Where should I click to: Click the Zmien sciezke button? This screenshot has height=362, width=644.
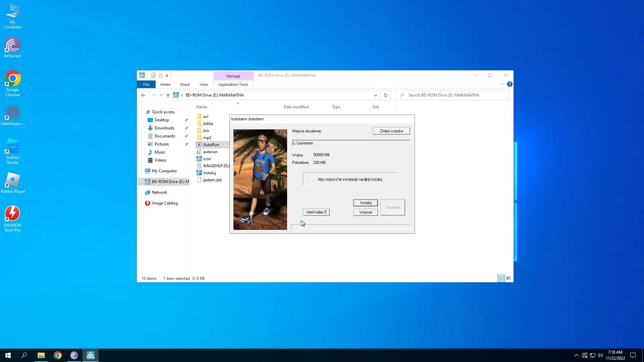(391, 131)
